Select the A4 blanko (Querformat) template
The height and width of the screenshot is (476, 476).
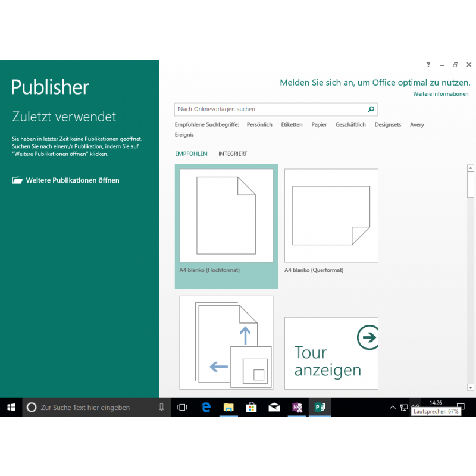(x=331, y=216)
